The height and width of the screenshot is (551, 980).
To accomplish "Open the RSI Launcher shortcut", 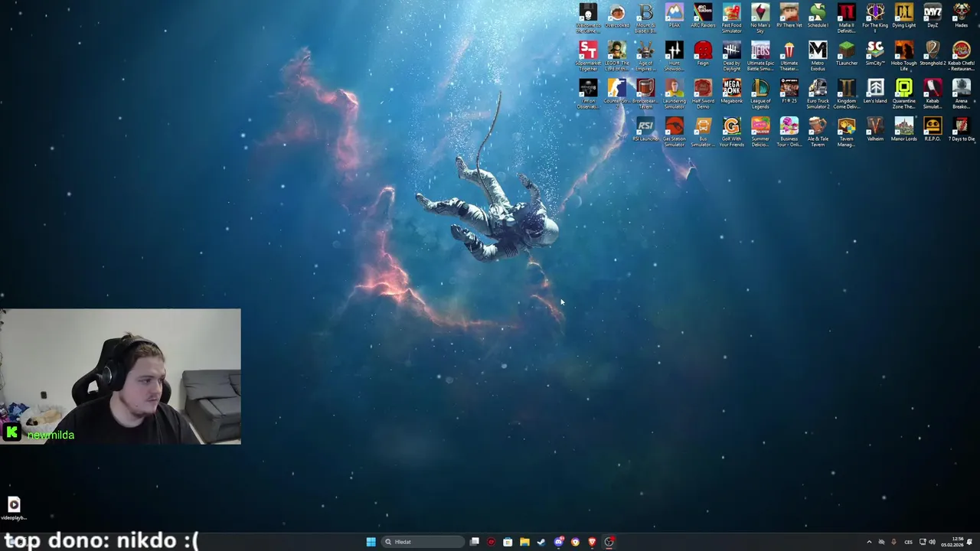I will pos(645,130).
